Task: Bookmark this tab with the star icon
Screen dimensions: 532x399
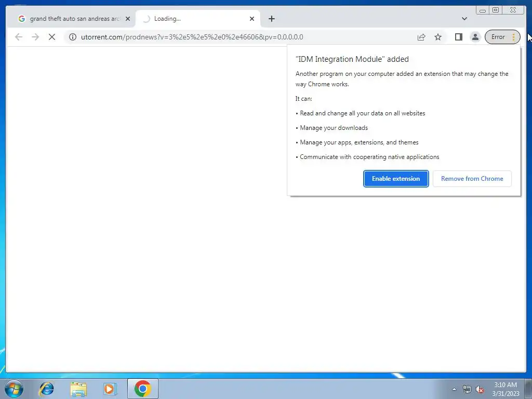Action: pos(438,37)
